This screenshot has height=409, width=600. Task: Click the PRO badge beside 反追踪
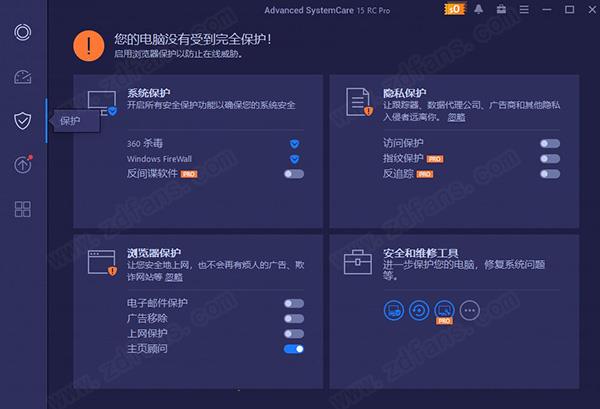[425, 174]
